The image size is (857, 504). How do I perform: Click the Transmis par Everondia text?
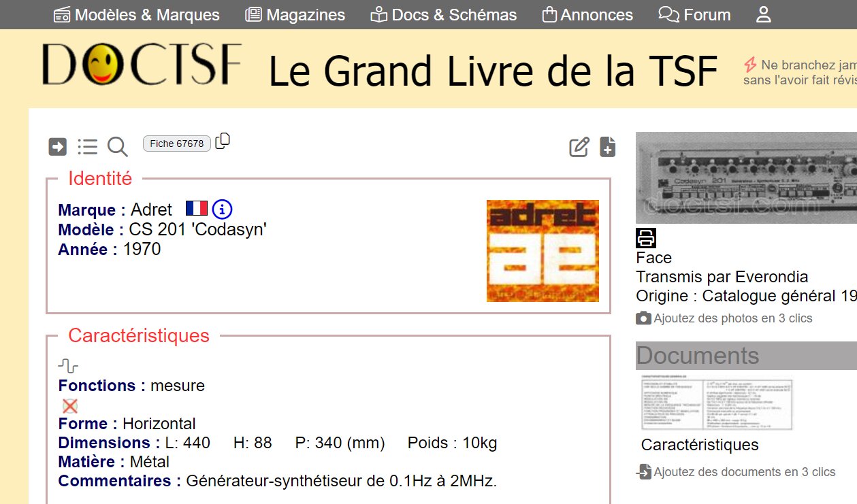click(722, 277)
